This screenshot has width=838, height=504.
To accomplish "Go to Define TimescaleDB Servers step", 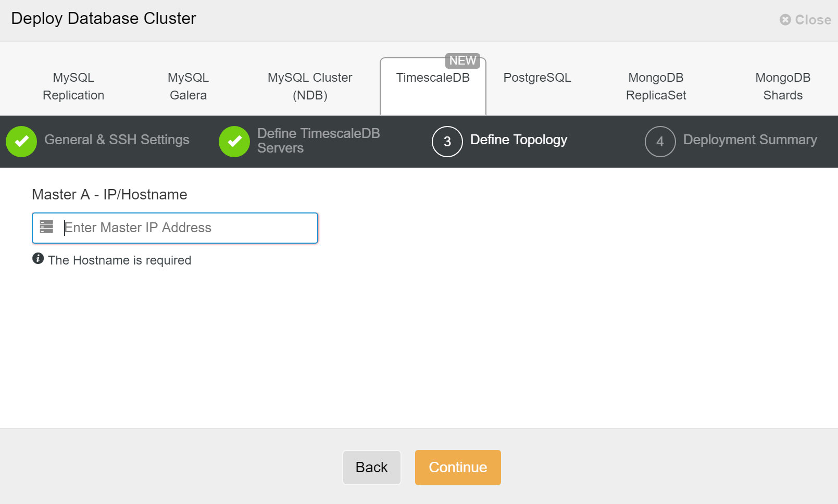I will point(318,141).
